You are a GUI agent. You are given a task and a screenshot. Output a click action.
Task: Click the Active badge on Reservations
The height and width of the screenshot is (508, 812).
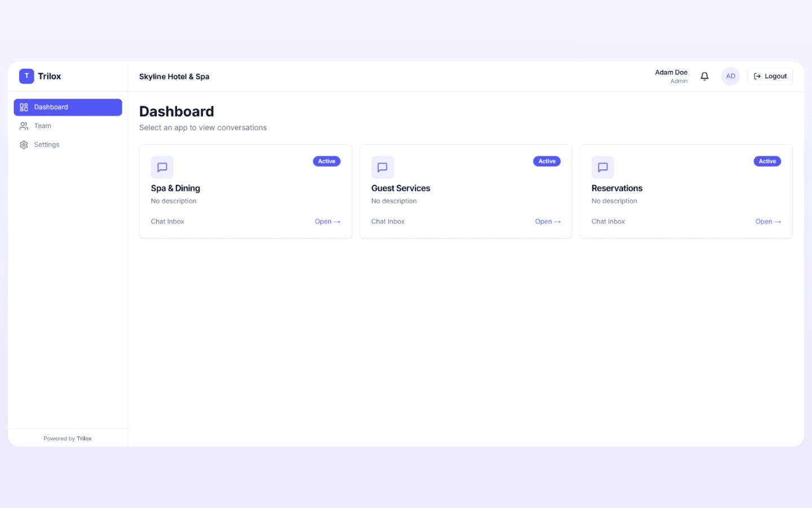[767, 161]
